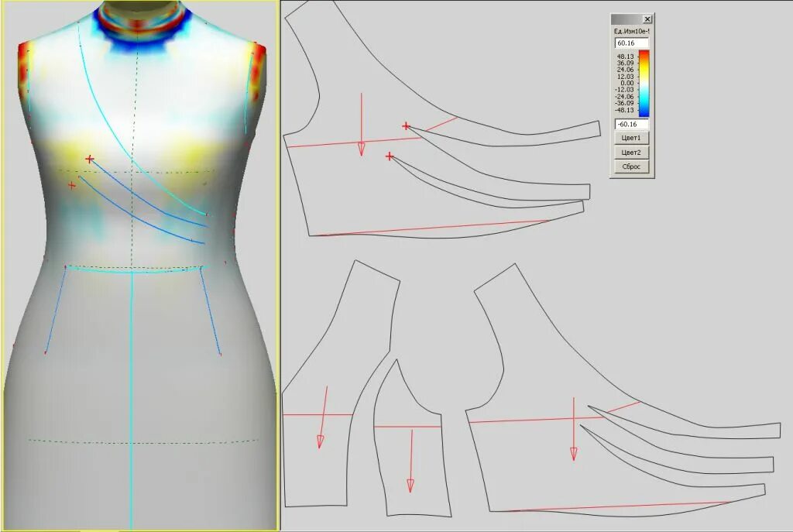Image resolution: width=793 pixels, height=532 pixels.
Task: Click the minimum value field -60.16
Action: [631, 124]
